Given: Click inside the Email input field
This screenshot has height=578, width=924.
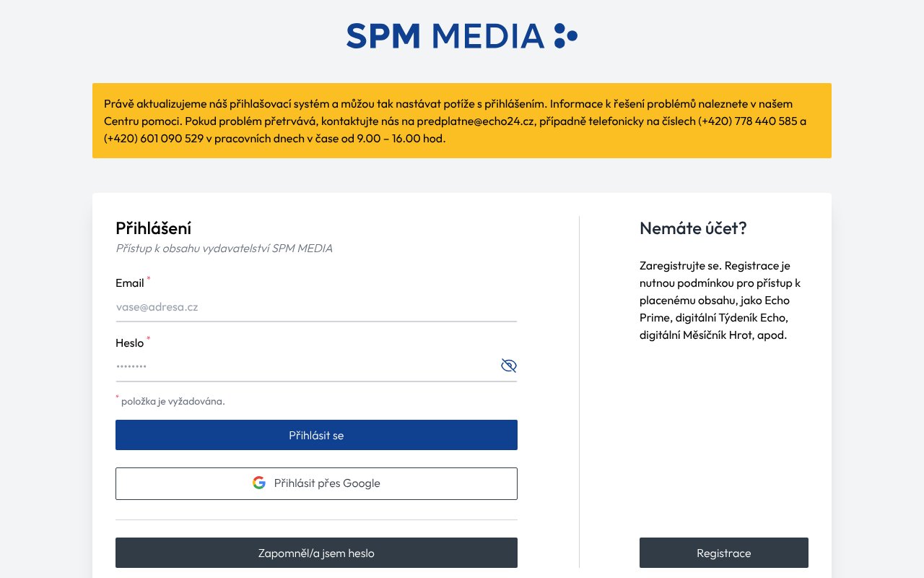Looking at the screenshot, I should click(x=316, y=307).
